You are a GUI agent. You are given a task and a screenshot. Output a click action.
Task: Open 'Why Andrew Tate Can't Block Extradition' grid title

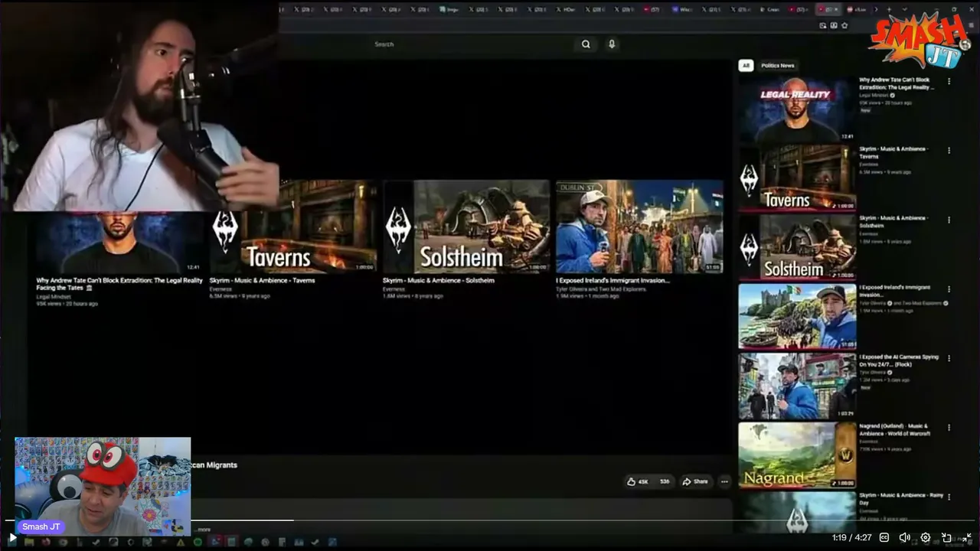(x=119, y=284)
